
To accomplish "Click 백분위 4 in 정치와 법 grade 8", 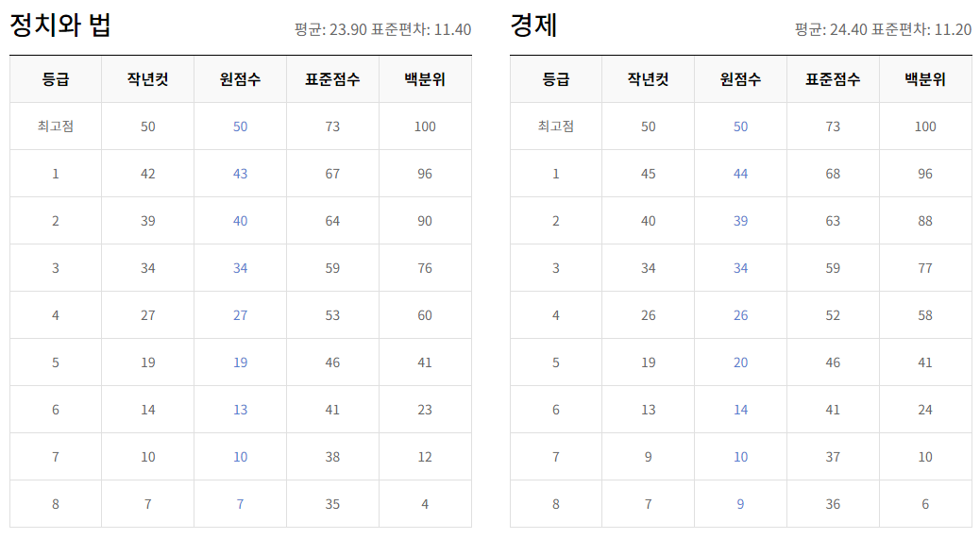I will [425, 504].
